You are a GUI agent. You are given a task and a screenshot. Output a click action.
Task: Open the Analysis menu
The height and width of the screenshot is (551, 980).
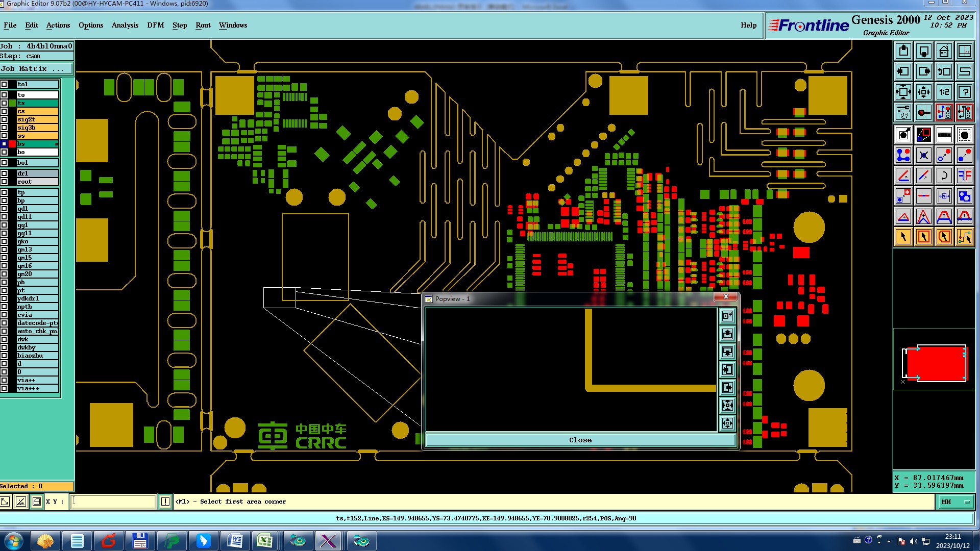(x=125, y=25)
